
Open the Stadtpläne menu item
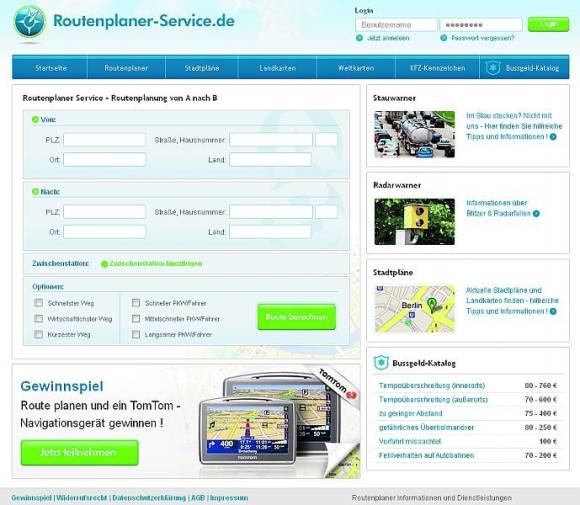point(202,68)
